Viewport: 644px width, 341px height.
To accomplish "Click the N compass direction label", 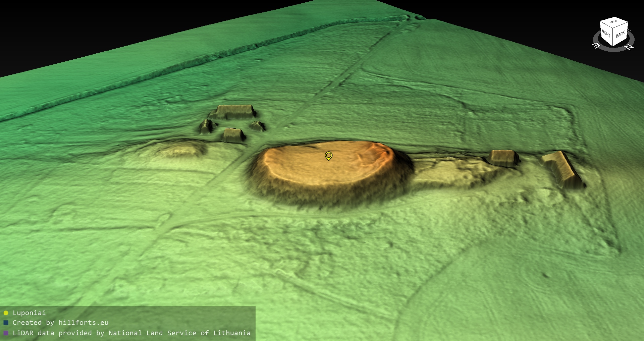I will 630,47.
